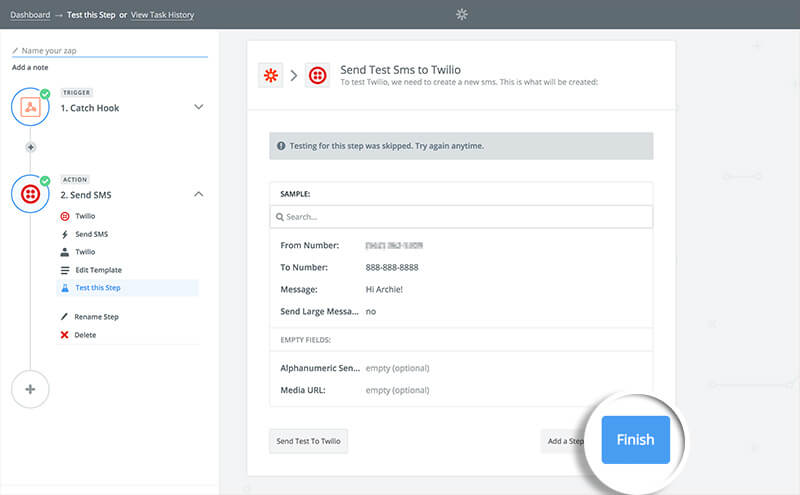Screen dimensions: 800x495
Task: Click the From Number label
Action: pyautogui.click(x=310, y=245)
